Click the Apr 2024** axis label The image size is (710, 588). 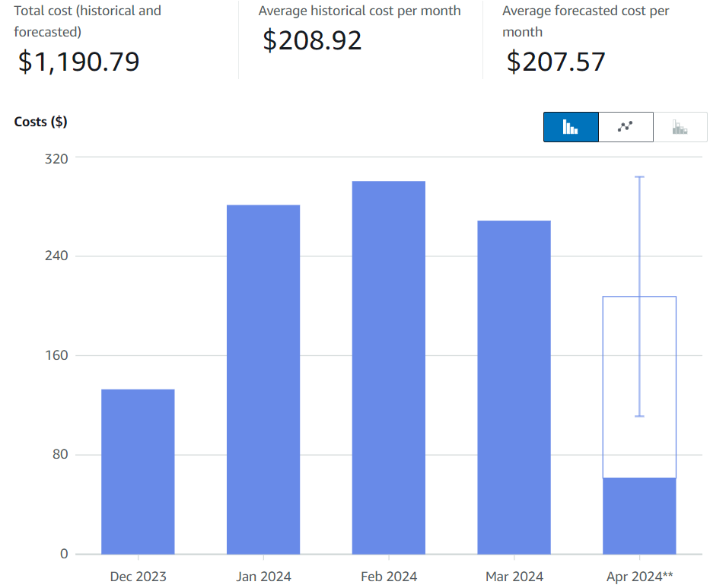point(639,577)
